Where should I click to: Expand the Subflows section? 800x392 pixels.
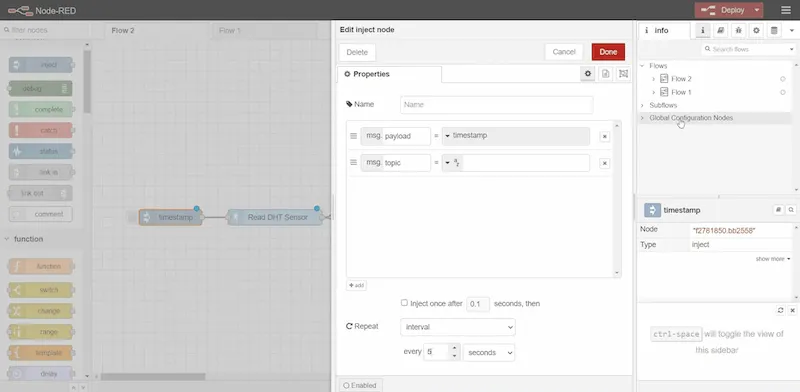(642, 105)
